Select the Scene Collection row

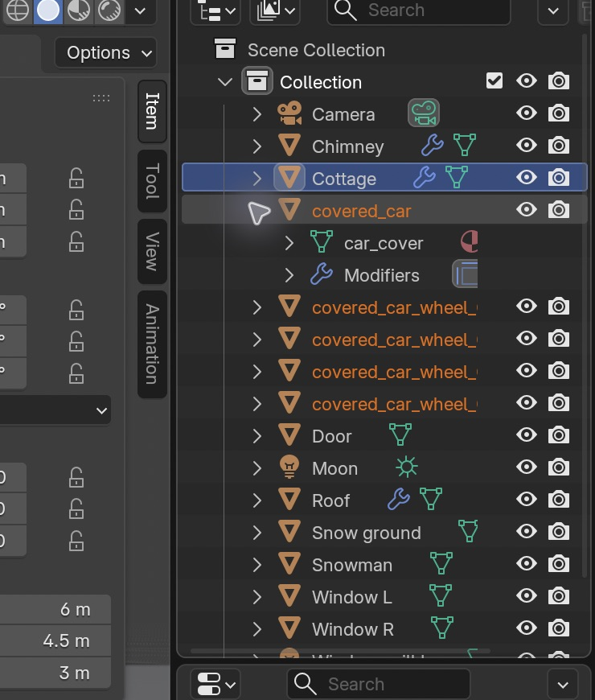pyautogui.click(x=384, y=50)
